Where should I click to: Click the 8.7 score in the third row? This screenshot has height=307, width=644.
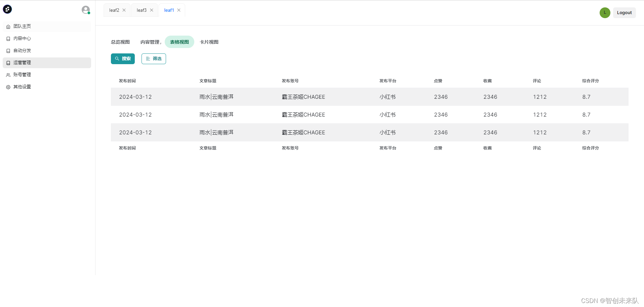(x=586, y=133)
